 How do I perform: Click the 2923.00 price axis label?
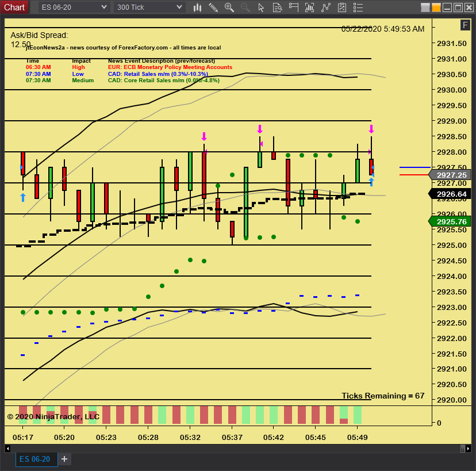click(452, 307)
